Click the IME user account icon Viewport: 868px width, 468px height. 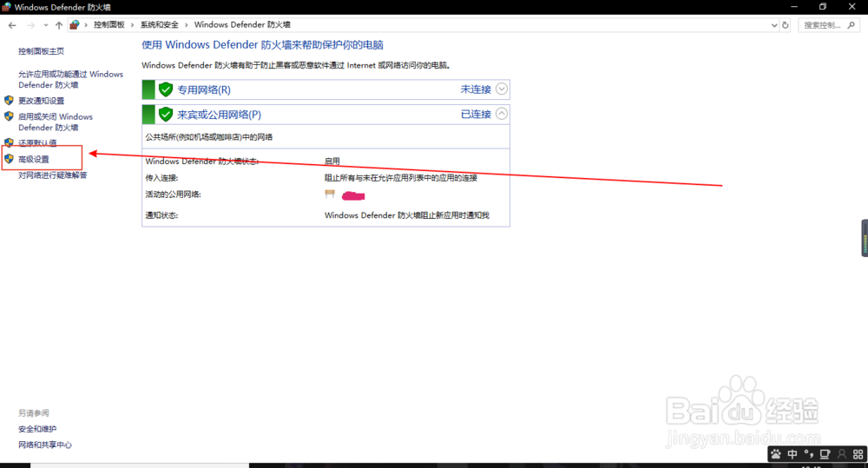pyautogui.click(x=842, y=455)
